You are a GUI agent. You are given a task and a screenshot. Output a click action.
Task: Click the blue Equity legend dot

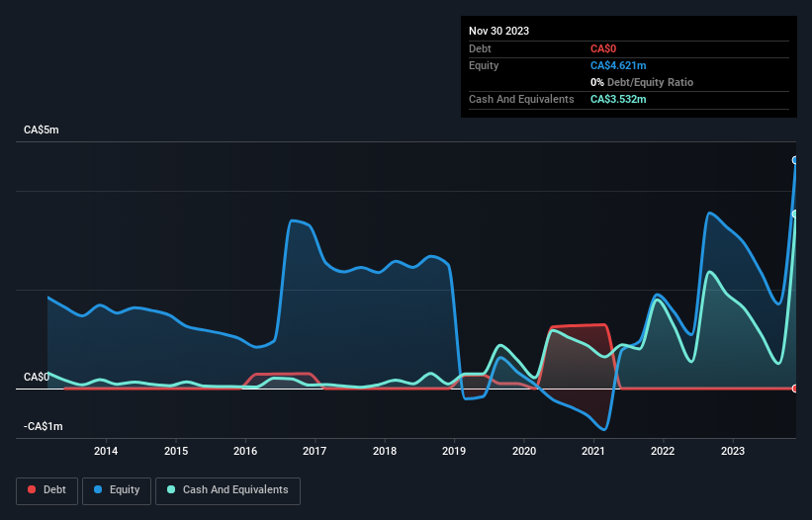[98, 489]
